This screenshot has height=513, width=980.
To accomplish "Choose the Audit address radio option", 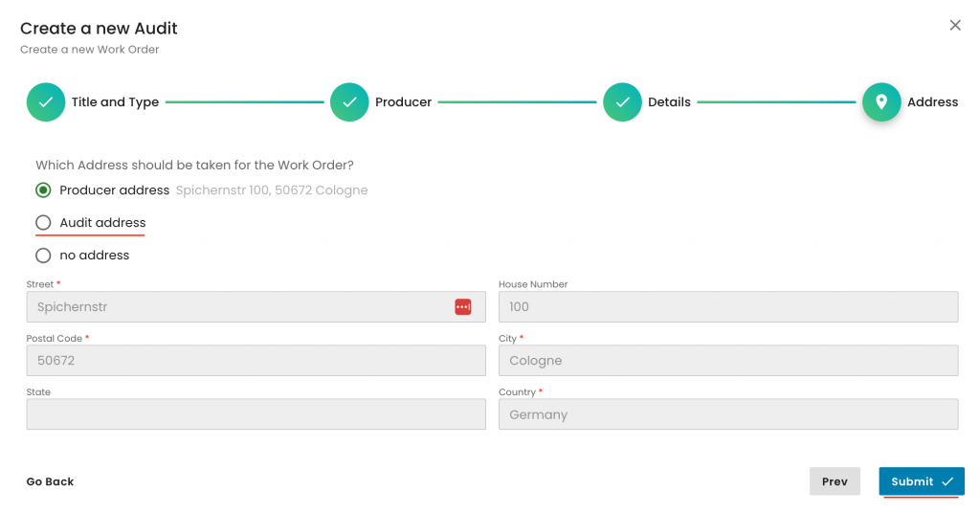I will tap(43, 223).
